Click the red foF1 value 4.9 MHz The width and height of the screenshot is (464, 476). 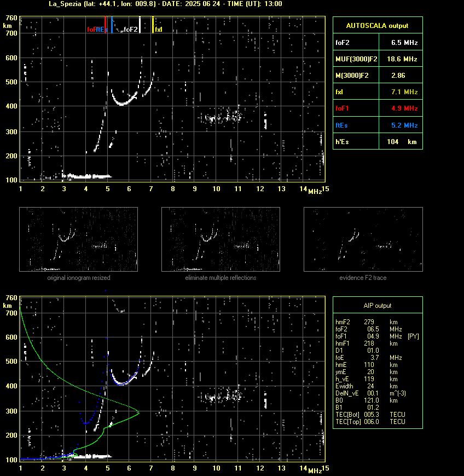(x=404, y=108)
